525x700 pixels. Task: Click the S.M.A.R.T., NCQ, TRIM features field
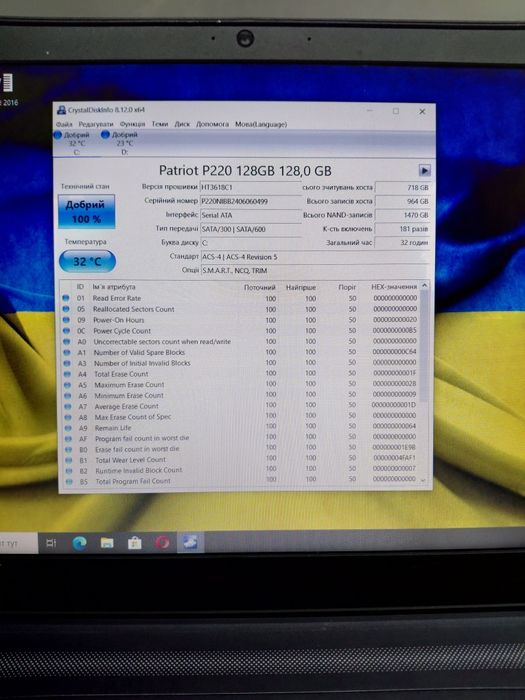coord(315,271)
